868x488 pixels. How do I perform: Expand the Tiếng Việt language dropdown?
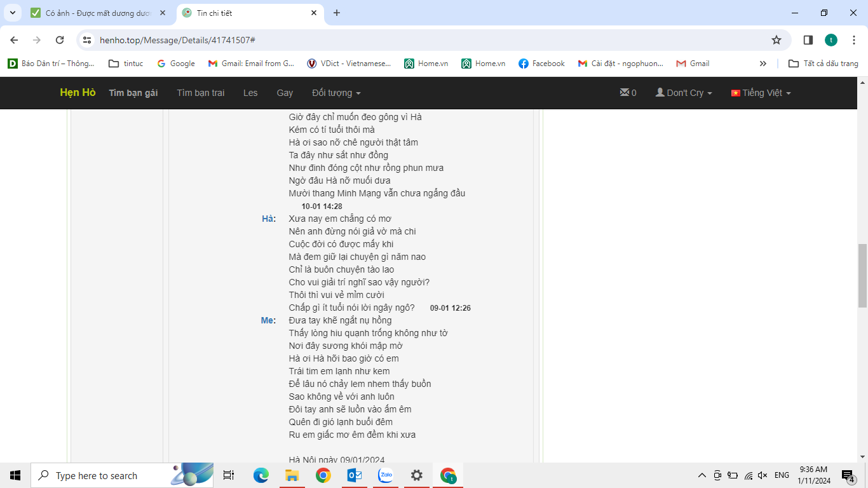click(761, 93)
